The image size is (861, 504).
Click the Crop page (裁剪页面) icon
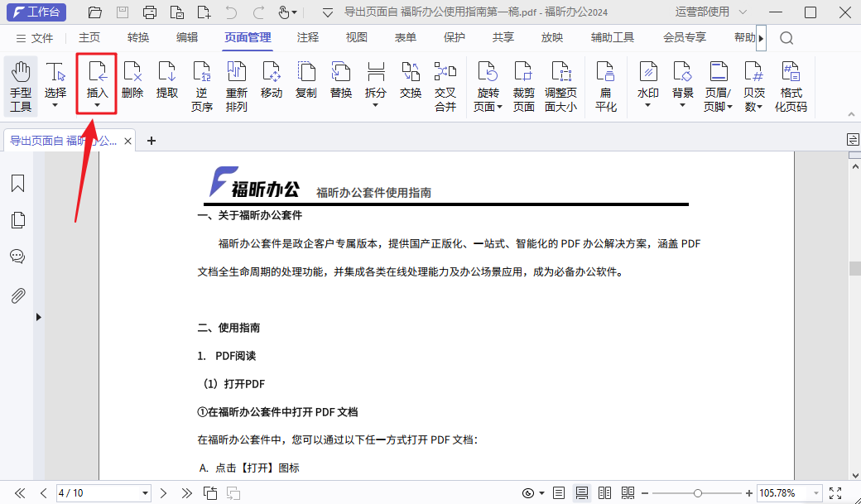tap(523, 86)
